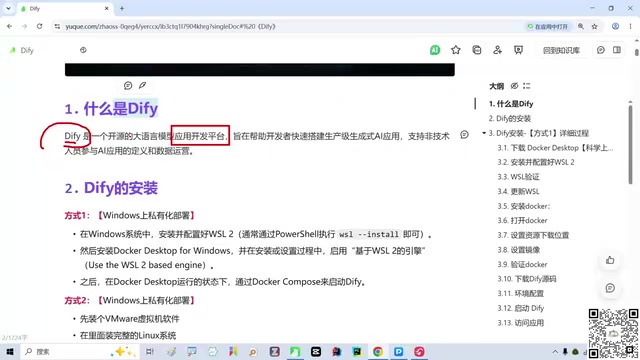Open outline entry 3.10. 下载Dify源码
640x360 pixels.
(527, 279)
